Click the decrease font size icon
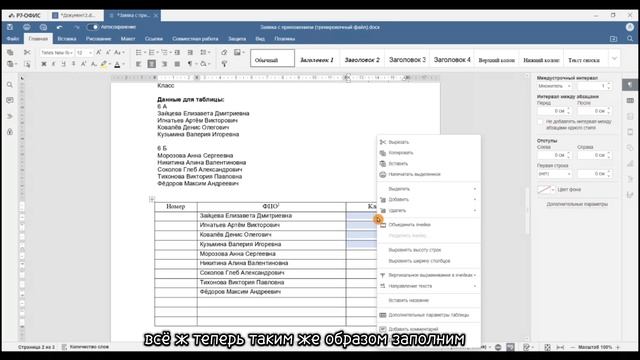Viewport: 640px width, 360px height. click(x=108, y=53)
